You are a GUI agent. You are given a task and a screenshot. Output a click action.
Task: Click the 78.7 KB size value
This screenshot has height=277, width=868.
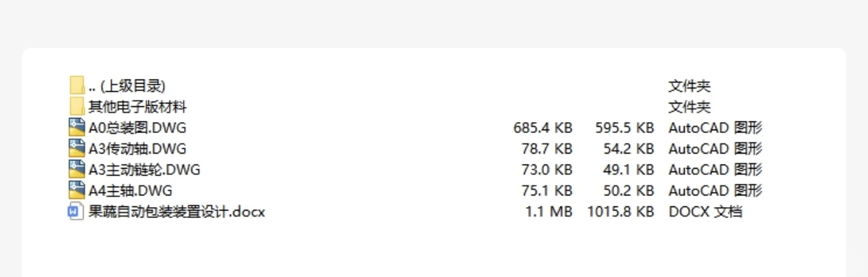point(547,149)
